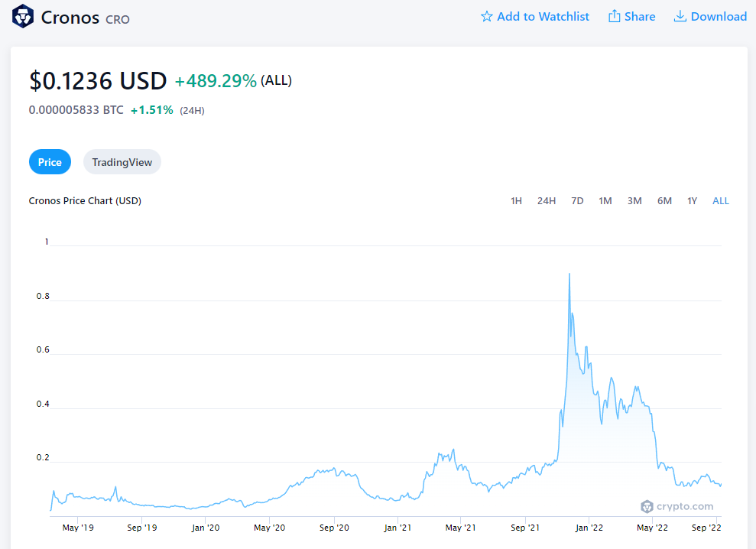
Task: Click the Jan '22 x-axis label
Action: tap(589, 528)
